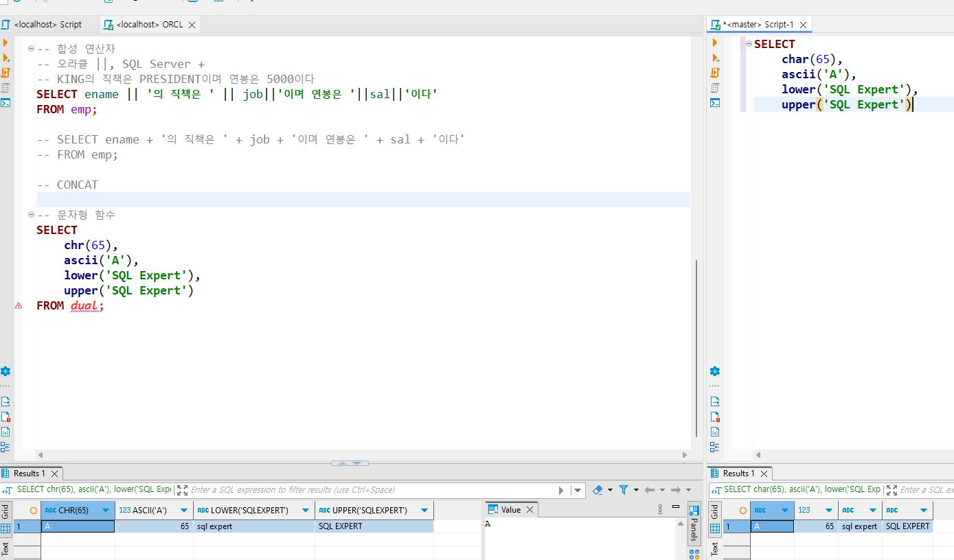Expand filter editor in ORCL results

pos(182,490)
